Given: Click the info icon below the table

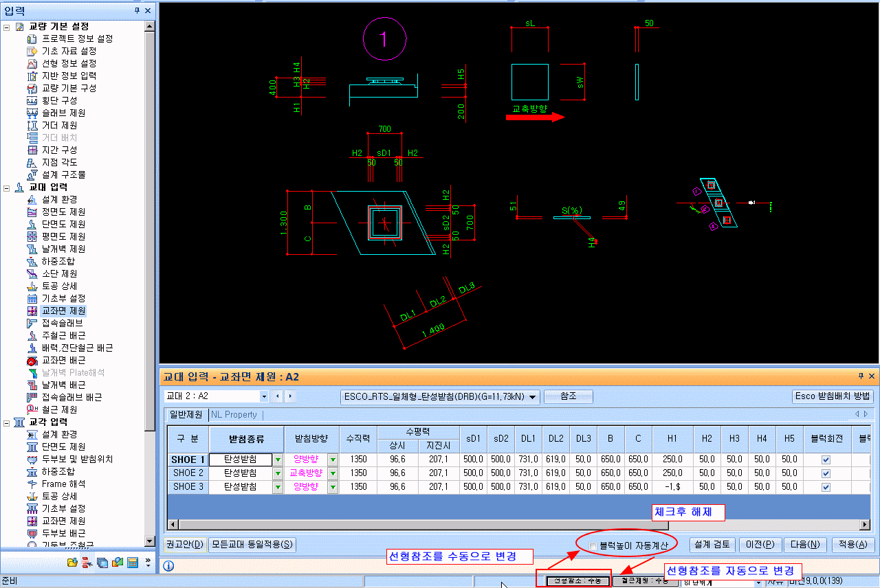Looking at the screenshot, I should coord(168,566).
